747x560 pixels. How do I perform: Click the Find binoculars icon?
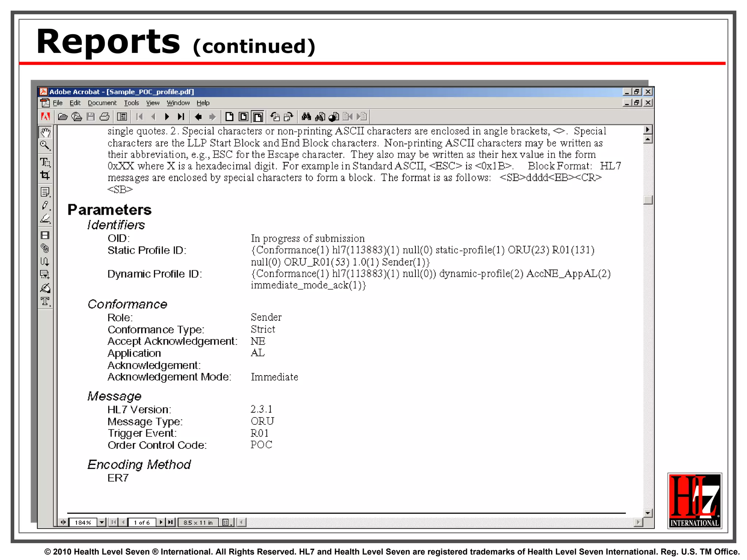tap(306, 117)
